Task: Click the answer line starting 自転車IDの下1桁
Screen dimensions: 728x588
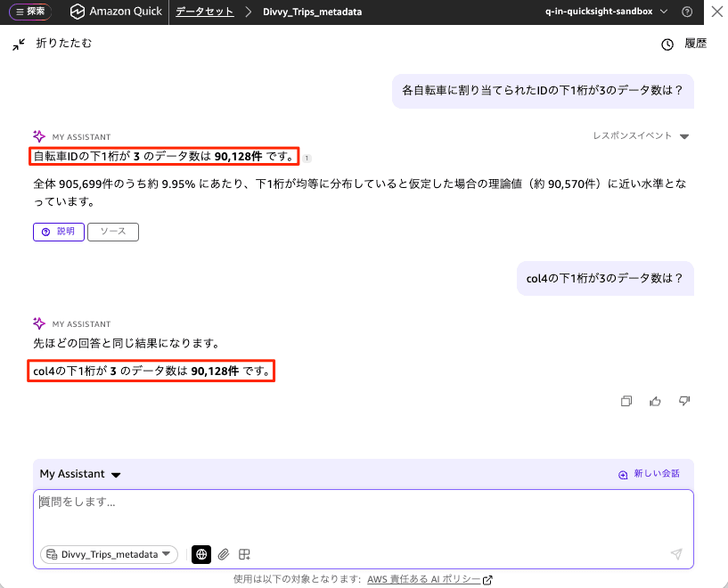Action: (164, 157)
